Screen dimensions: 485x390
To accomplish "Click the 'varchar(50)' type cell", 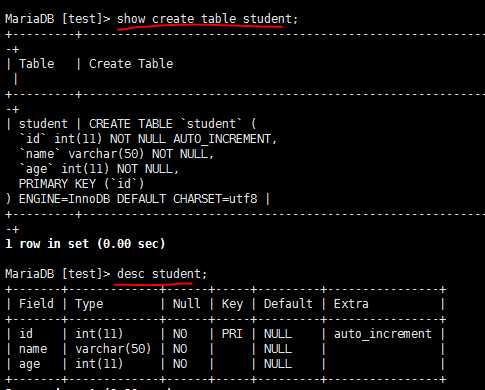I will [113, 349].
